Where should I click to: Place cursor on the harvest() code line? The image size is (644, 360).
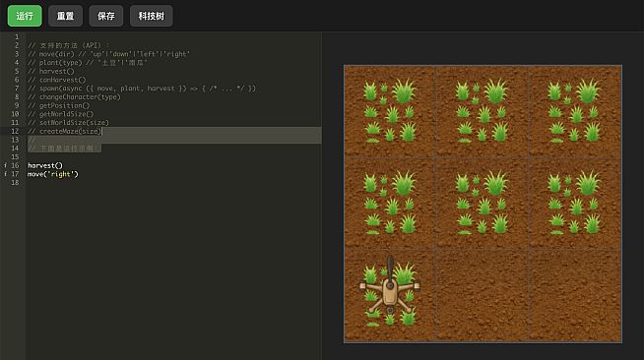click(x=45, y=165)
